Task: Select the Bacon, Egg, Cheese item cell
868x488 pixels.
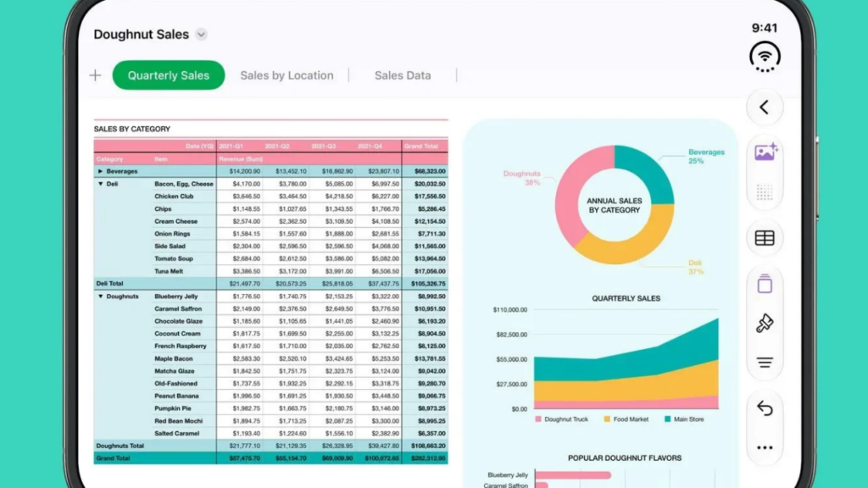Action: coord(184,184)
